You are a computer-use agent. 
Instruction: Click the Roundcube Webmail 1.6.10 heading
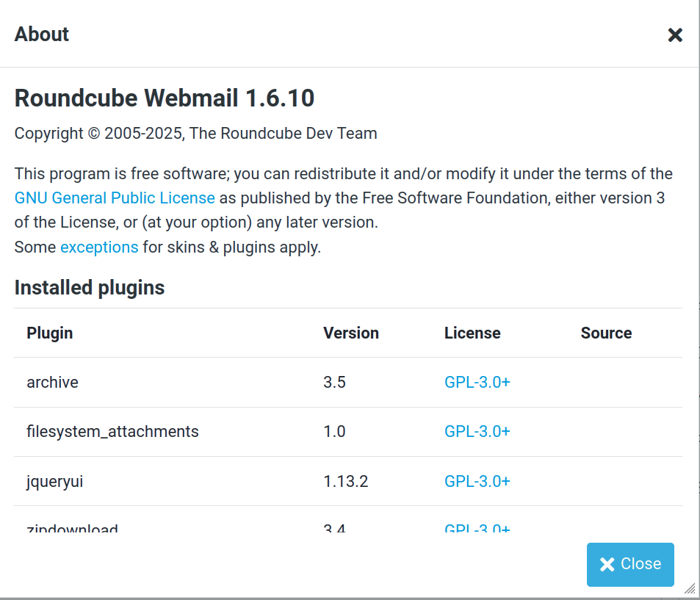click(165, 98)
